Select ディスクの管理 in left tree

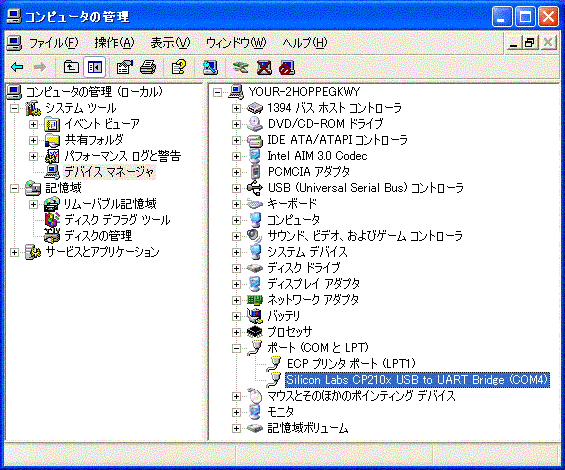pyautogui.click(x=98, y=236)
